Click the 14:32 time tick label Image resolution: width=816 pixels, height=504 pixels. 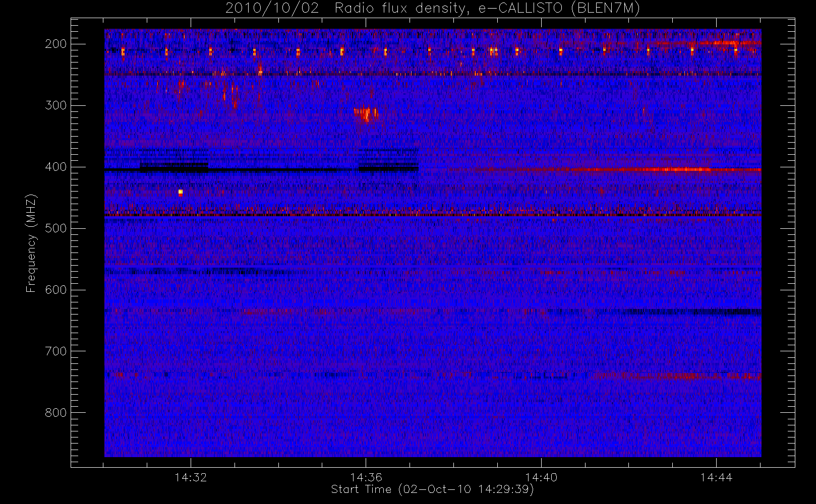pyautogui.click(x=191, y=477)
